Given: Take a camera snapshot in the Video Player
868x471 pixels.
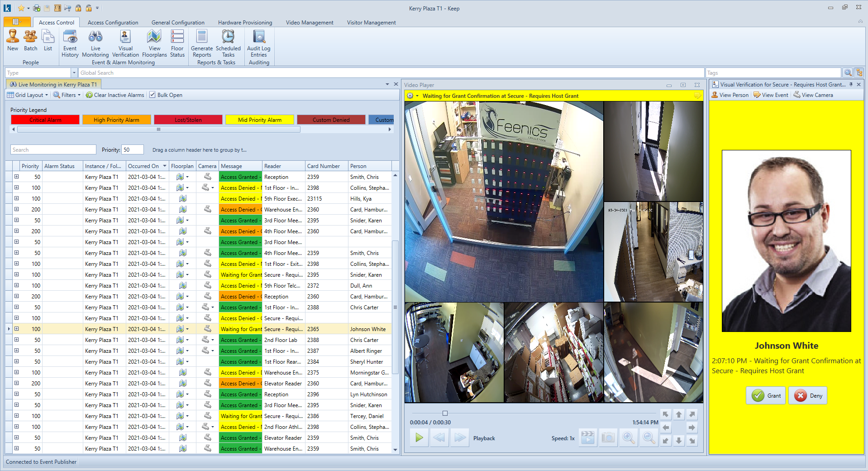Looking at the screenshot, I should (608, 437).
